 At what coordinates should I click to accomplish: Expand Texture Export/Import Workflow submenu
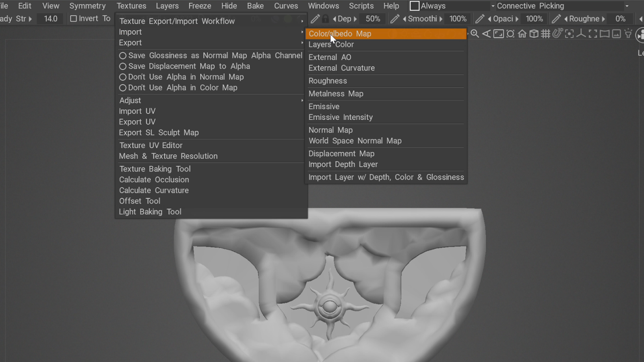[x=211, y=21]
